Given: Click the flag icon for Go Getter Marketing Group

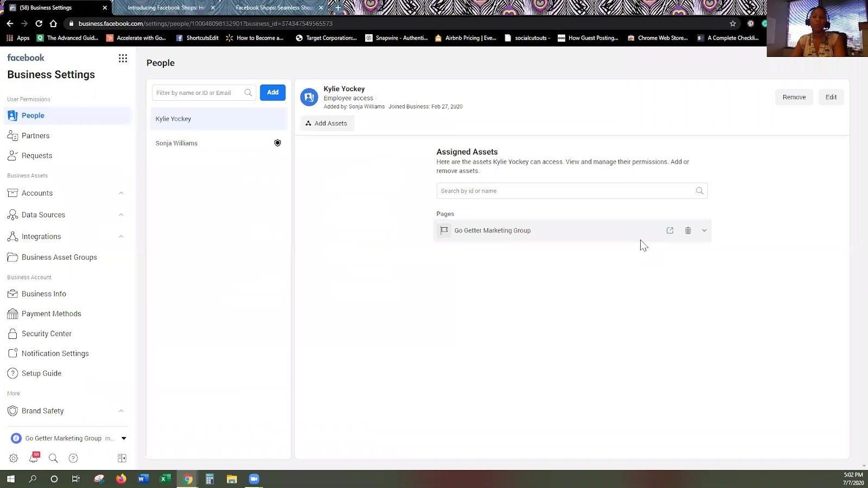Looking at the screenshot, I should click(x=444, y=230).
